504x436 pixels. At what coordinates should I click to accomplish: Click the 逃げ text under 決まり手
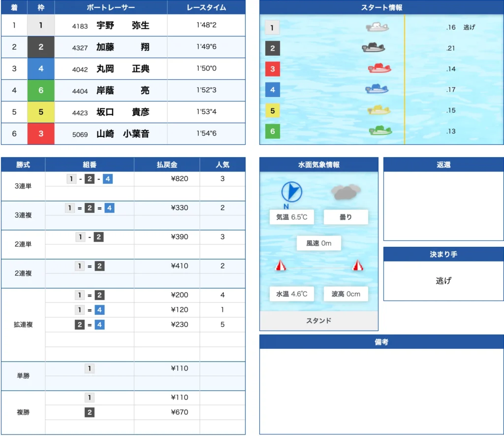tap(442, 280)
